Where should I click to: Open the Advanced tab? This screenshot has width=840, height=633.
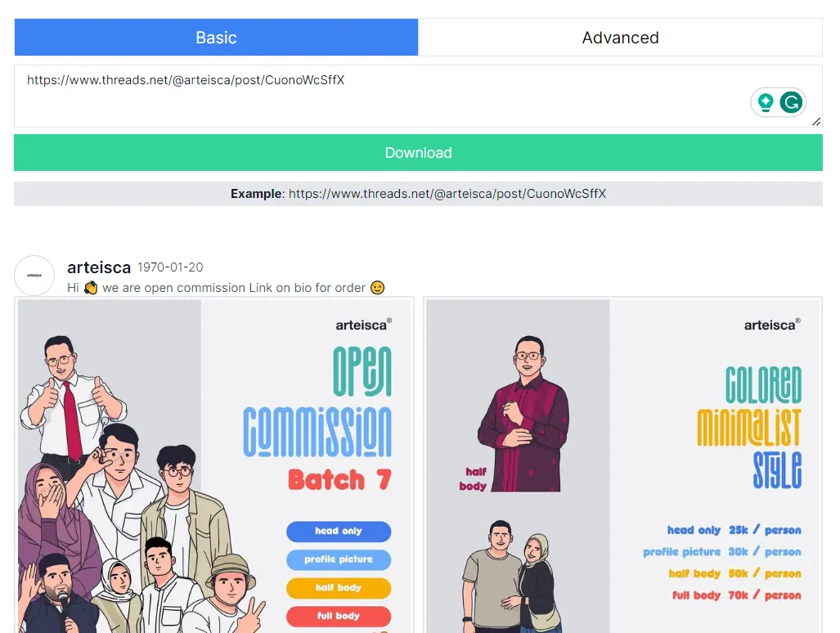[620, 38]
